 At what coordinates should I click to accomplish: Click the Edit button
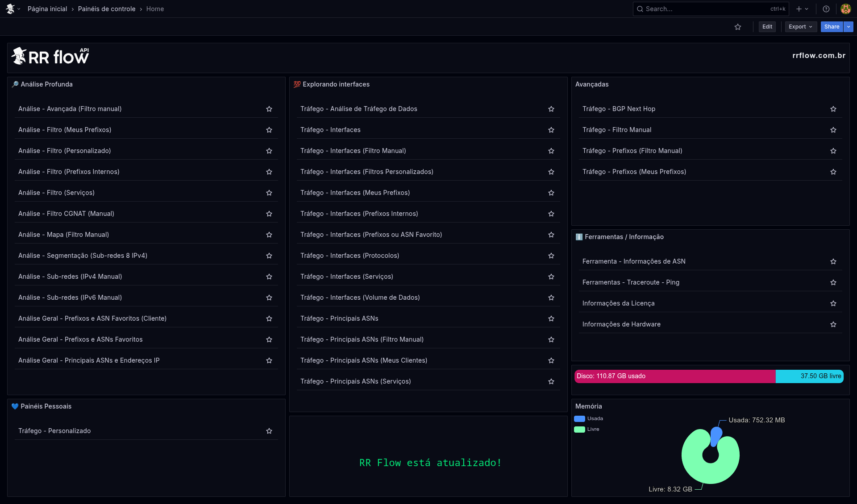click(x=767, y=27)
